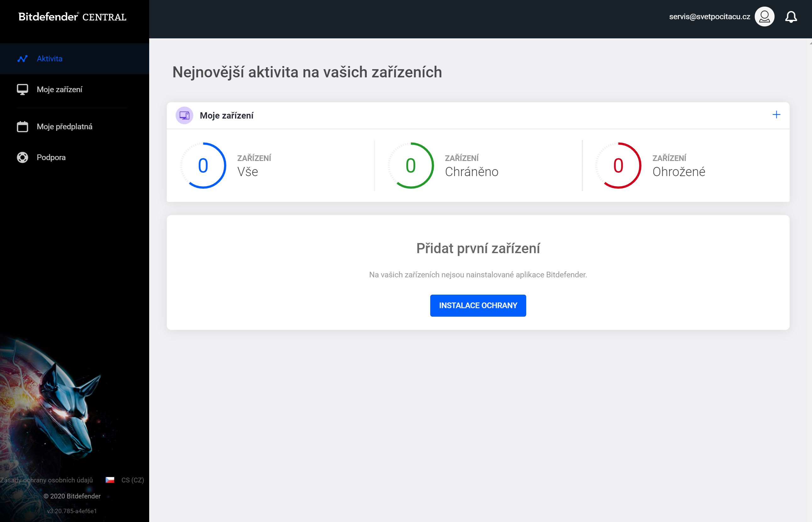Click the blue Vše devices counter

203,165
